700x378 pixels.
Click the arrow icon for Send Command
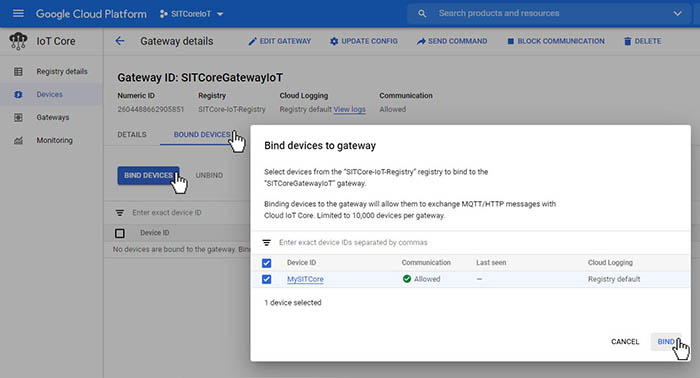[421, 42]
